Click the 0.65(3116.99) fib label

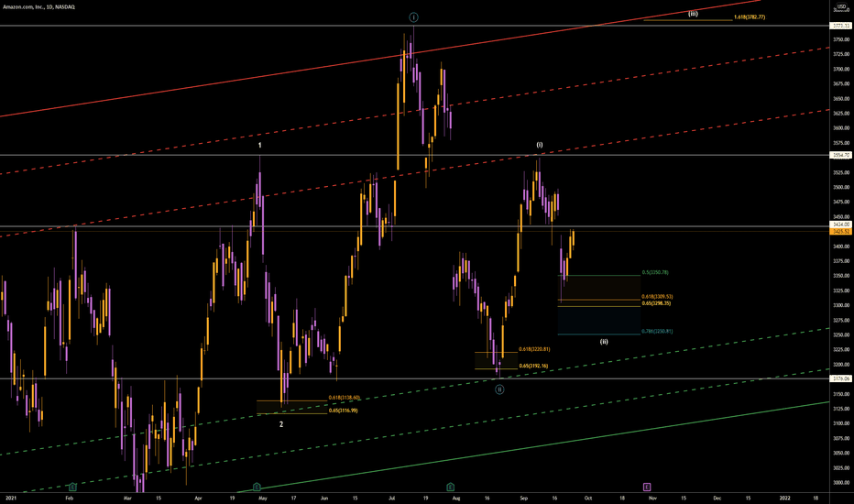click(343, 411)
